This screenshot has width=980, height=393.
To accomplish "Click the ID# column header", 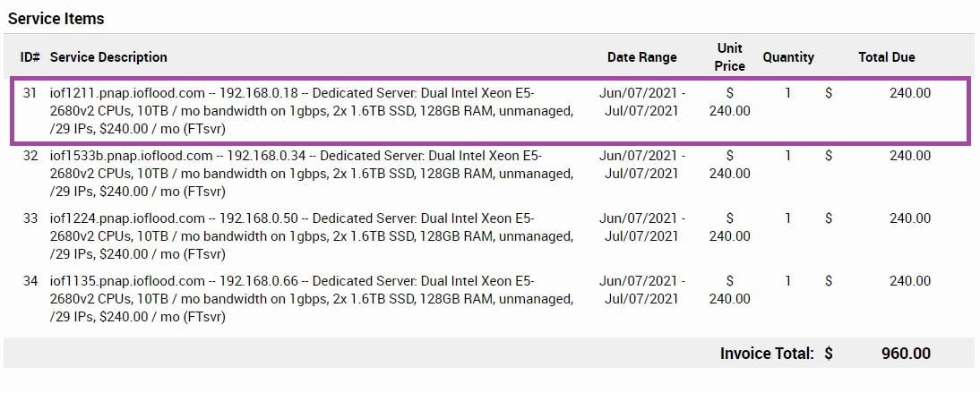I will pos(30,57).
